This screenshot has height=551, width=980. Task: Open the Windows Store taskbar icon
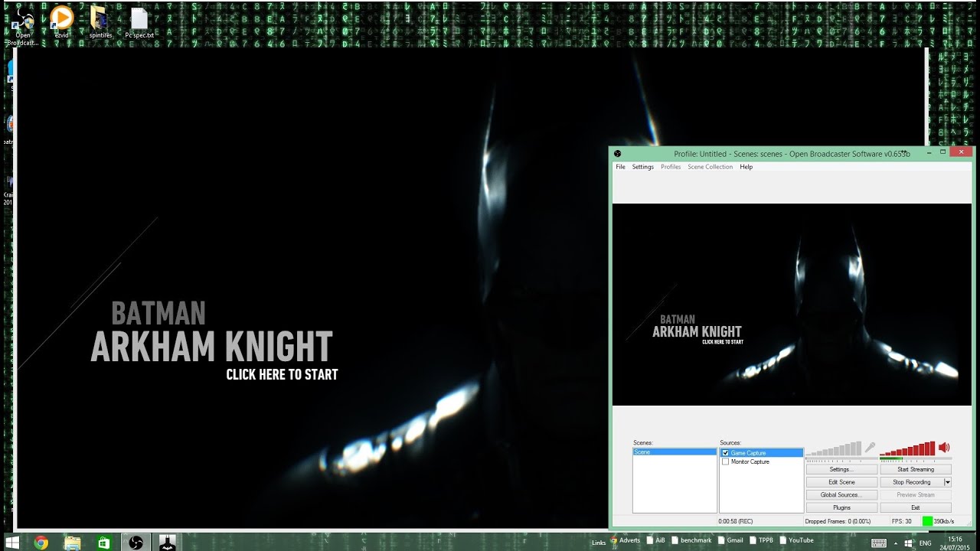coord(104,542)
